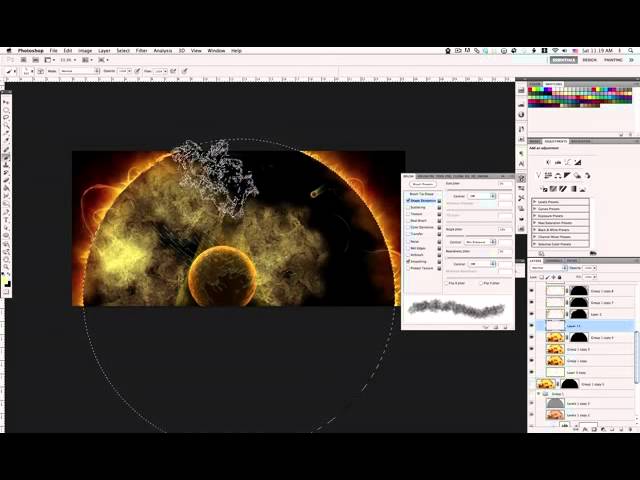Pick the red swatch in Swatches panel
The height and width of the screenshot is (480, 640).
click(531, 90)
